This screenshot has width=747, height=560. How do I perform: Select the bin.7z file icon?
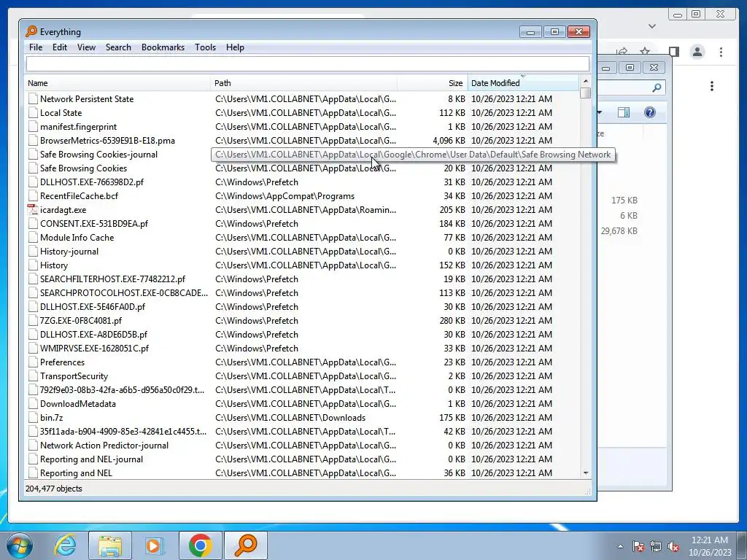coord(32,418)
